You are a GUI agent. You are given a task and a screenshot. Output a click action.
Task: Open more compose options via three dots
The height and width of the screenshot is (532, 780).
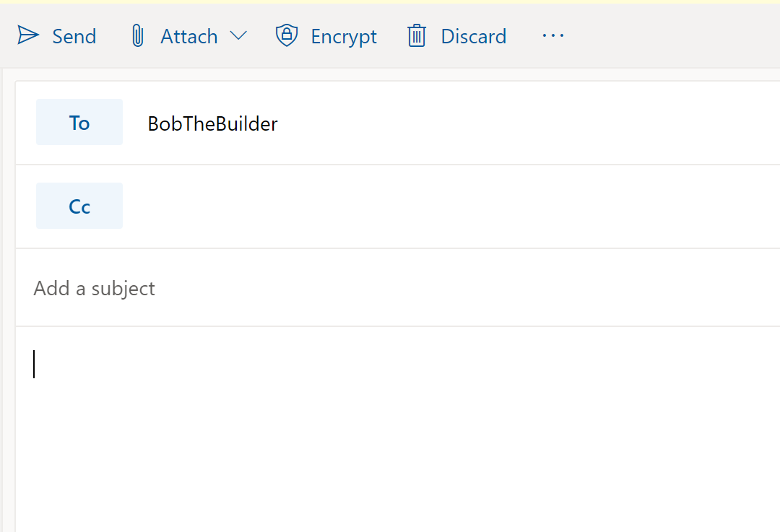552,35
